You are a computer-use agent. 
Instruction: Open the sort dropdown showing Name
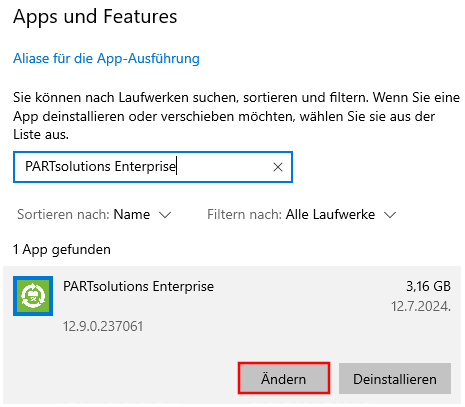(94, 214)
